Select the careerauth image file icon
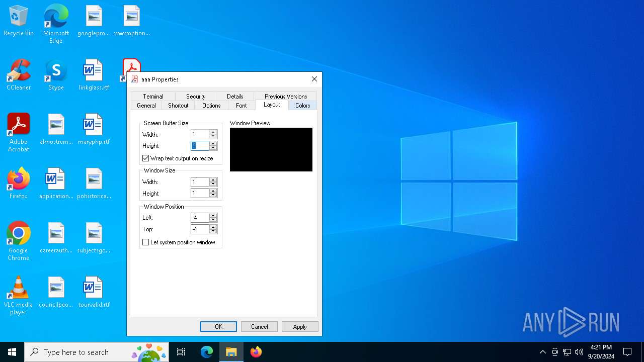Image resolution: width=644 pixels, height=362 pixels. click(x=56, y=238)
